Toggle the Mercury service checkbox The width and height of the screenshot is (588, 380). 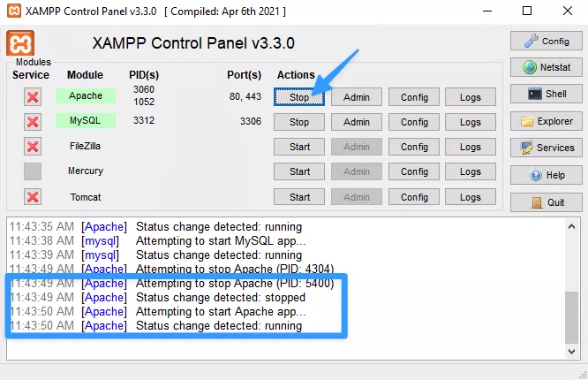[x=33, y=171]
